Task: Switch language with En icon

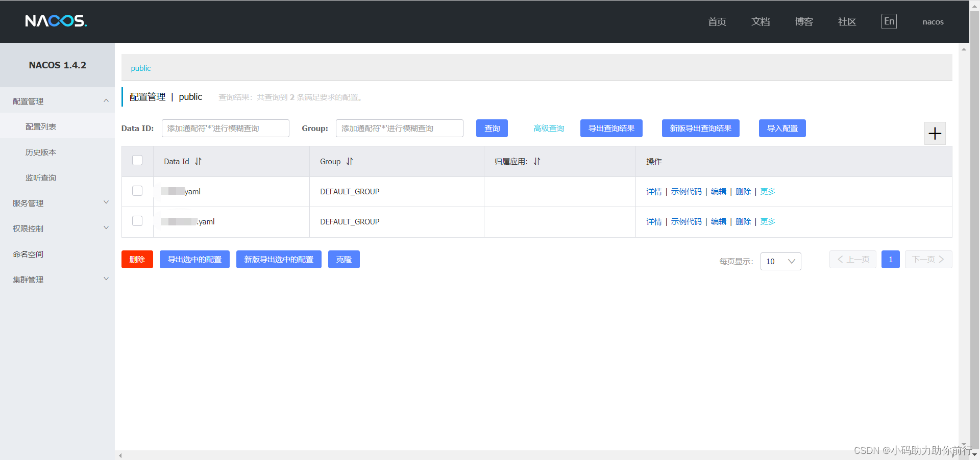Action: pyautogui.click(x=889, y=21)
